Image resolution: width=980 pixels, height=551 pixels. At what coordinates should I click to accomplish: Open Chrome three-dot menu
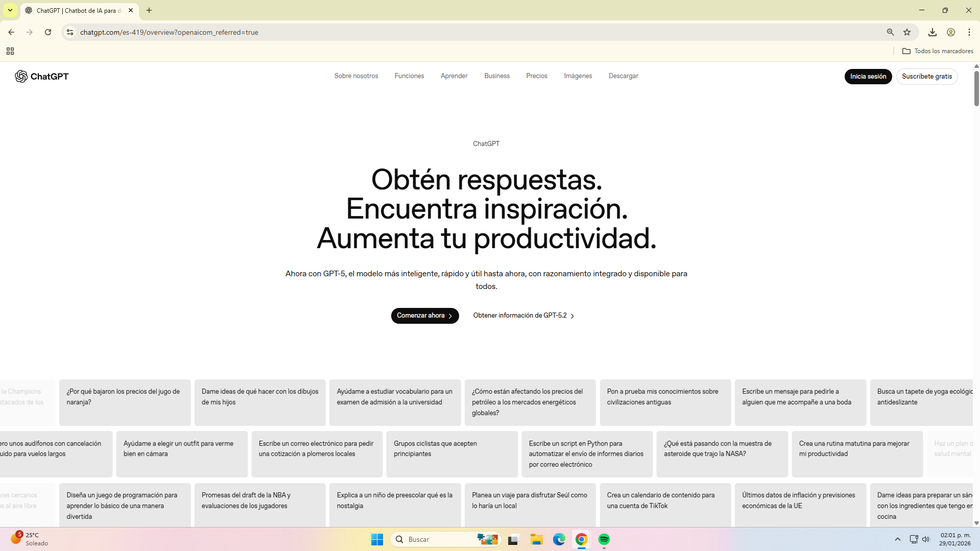[x=969, y=32]
